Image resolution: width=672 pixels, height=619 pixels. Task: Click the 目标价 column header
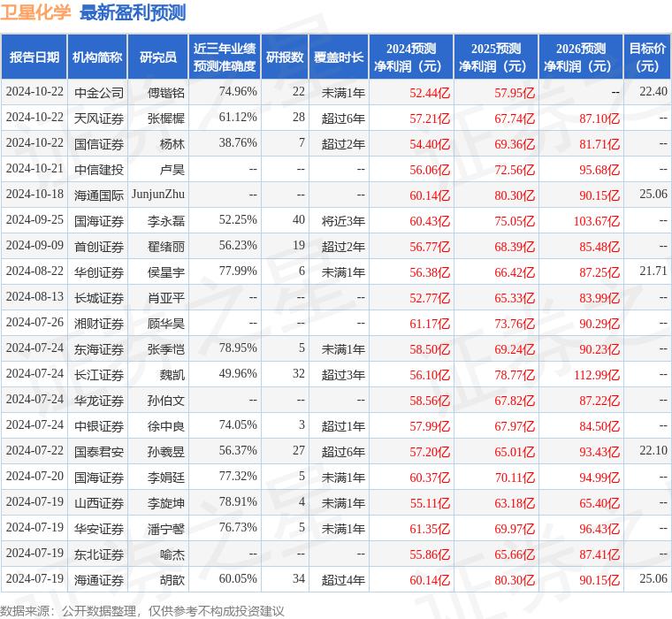click(x=648, y=57)
